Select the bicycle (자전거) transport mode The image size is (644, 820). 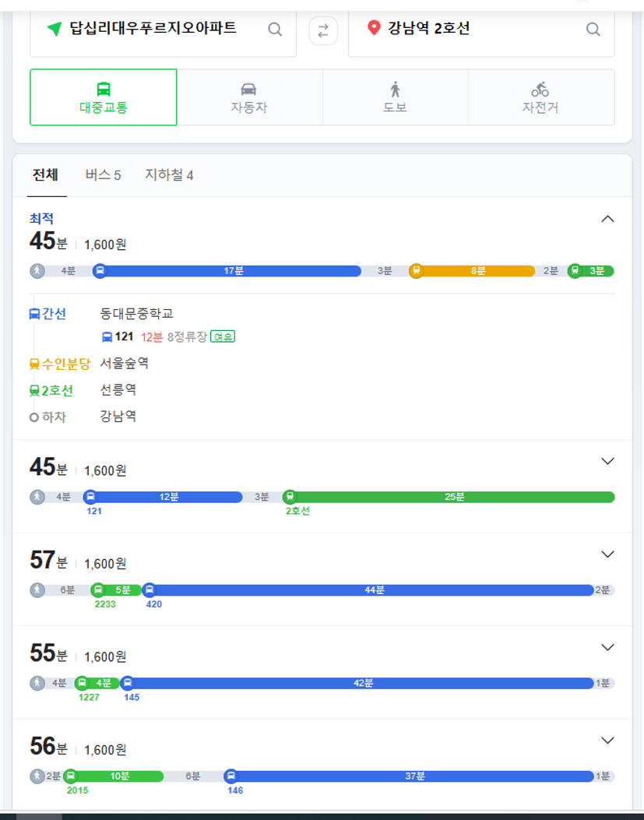point(540,97)
